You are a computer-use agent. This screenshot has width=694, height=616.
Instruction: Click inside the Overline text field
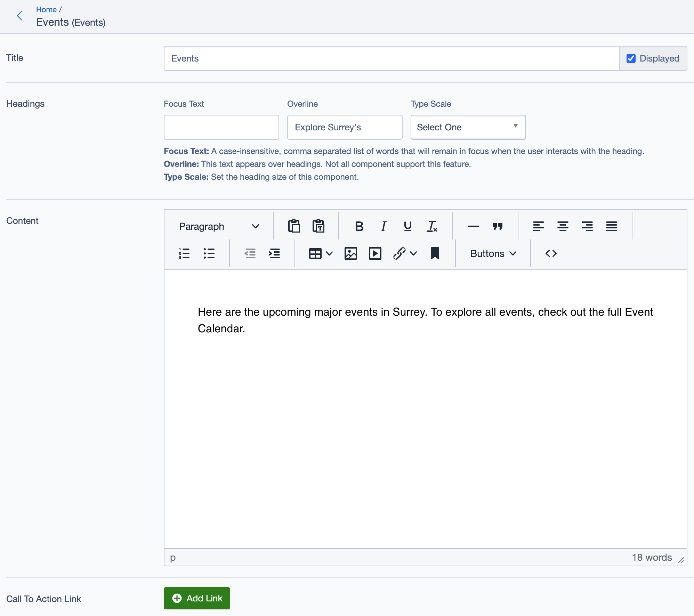[x=344, y=127]
